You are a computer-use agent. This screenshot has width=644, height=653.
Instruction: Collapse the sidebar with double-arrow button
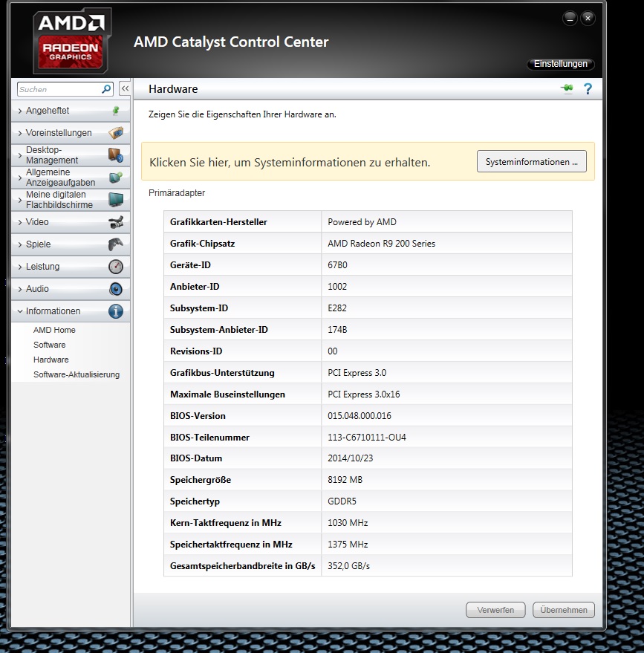pyautogui.click(x=125, y=88)
